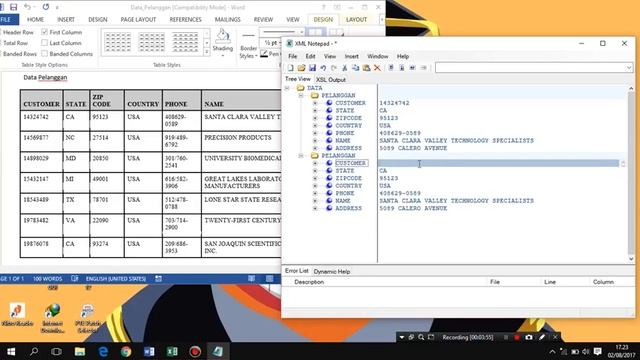The height and width of the screenshot is (360, 640).
Task: Collapse the first PELANGGAN folder node
Action: point(301,96)
